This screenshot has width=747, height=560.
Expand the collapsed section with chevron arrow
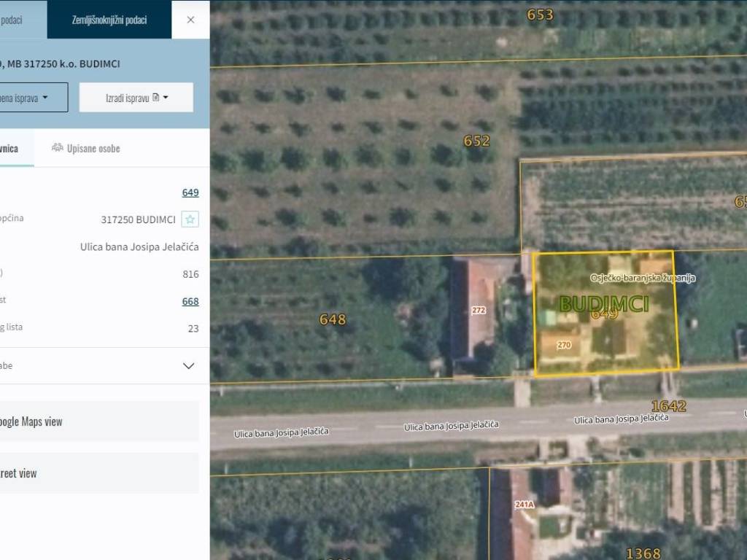click(188, 366)
